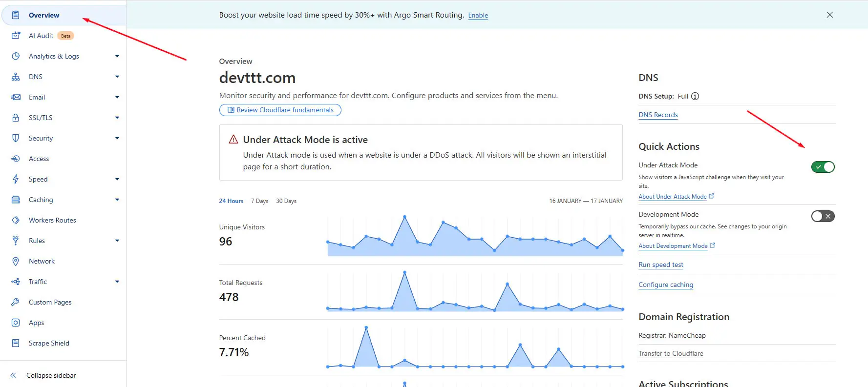Expand the Rules submenu arrow
The width and height of the screenshot is (868, 387).
point(117,241)
